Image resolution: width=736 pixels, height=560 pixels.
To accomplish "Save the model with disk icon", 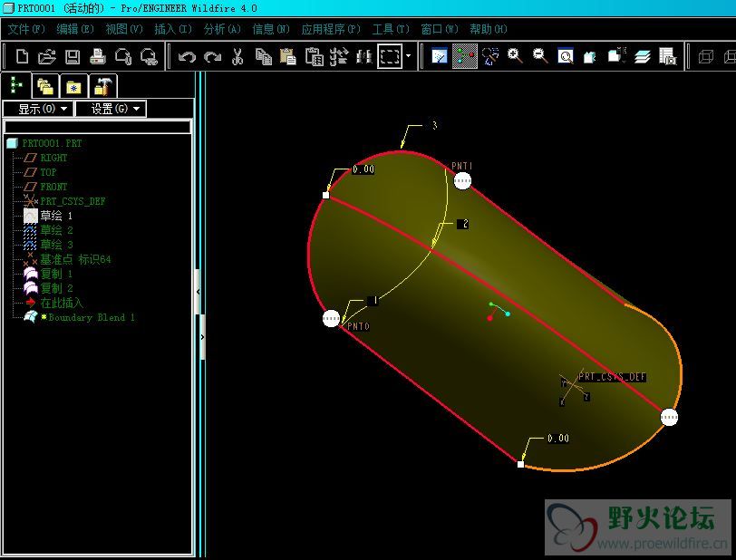I will (73, 57).
